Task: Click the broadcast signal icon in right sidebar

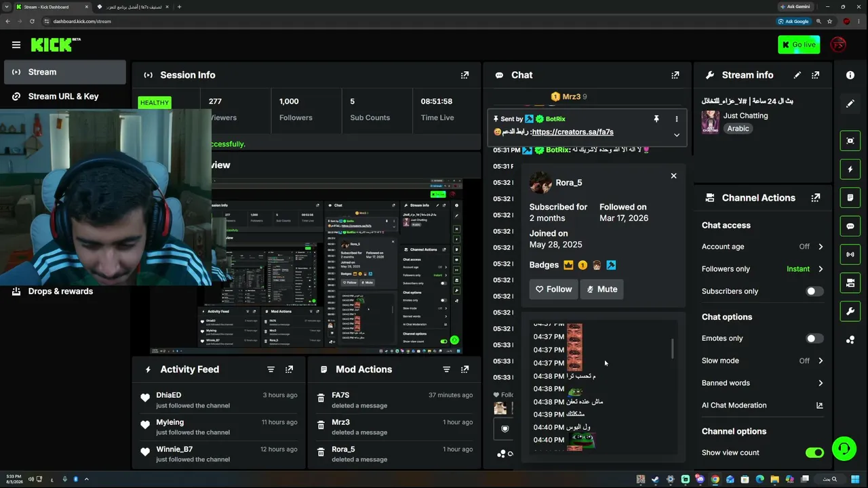Action: tap(850, 255)
